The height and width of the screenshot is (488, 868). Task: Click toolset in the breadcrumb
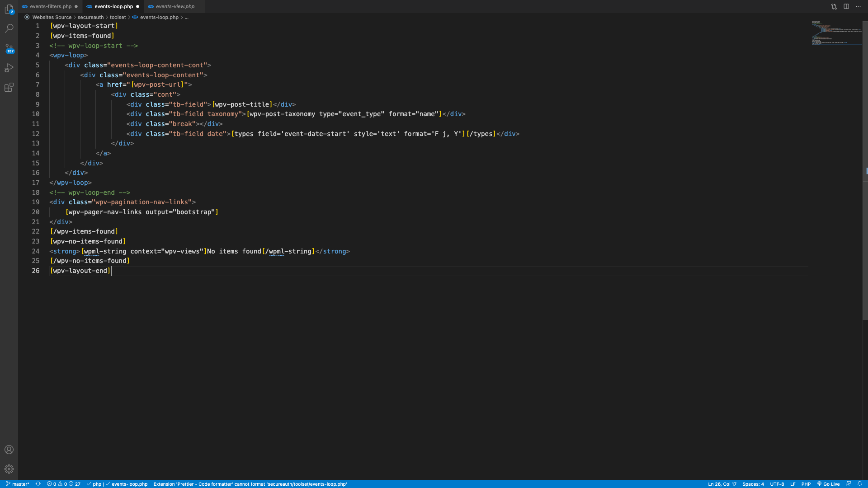click(118, 17)
